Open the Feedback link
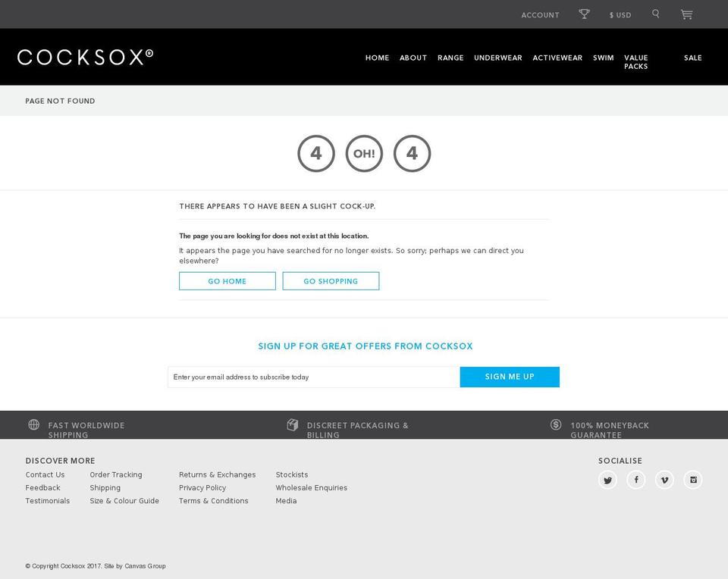This screenshot has width=728, height=579. [42, 487]
